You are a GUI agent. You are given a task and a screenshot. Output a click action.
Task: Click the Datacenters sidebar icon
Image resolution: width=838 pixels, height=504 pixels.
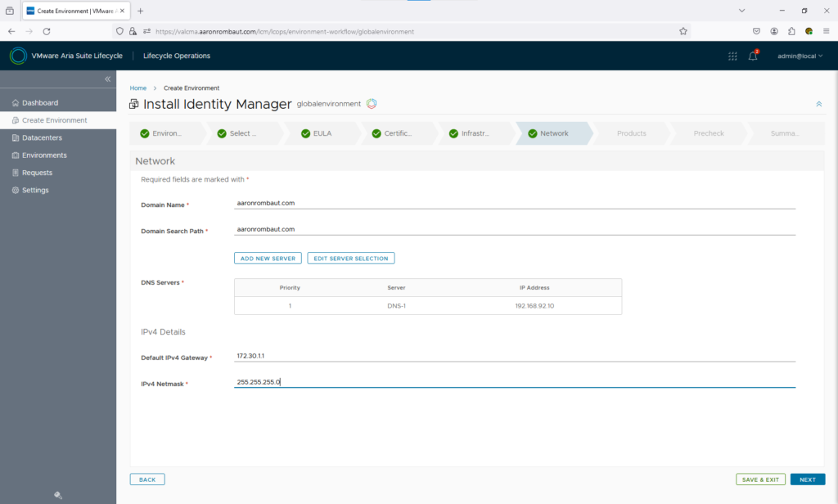tap(15, 137)
